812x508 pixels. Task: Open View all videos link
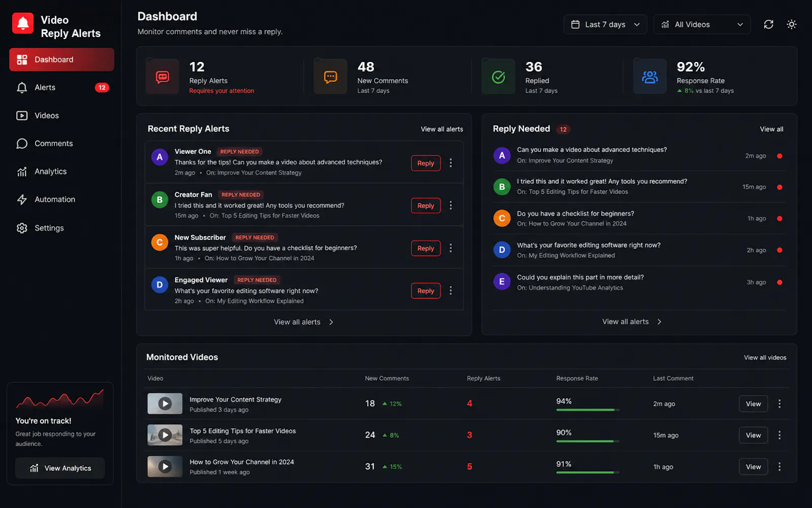coord(765,357)
